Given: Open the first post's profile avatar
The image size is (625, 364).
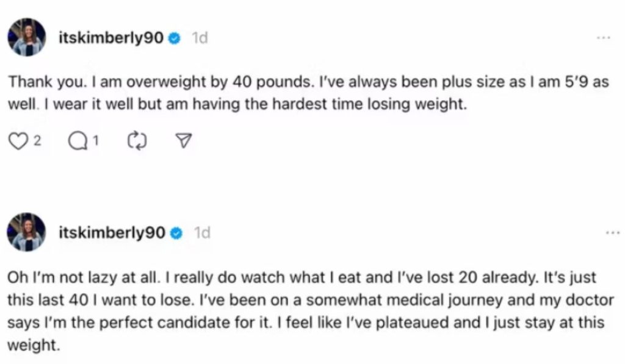Looking at the screenshot, I should click(26, 37).
